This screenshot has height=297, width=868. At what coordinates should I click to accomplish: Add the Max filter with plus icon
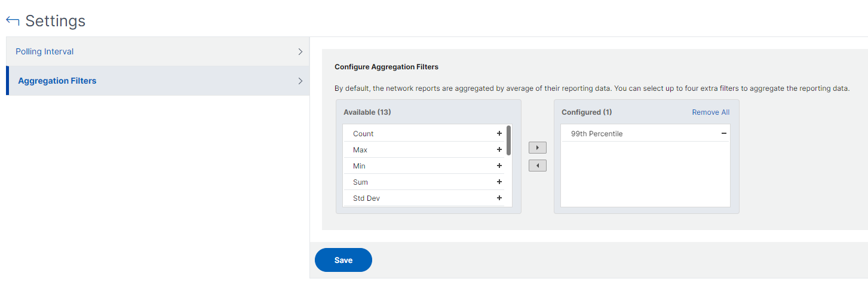(x=499, y=150)
